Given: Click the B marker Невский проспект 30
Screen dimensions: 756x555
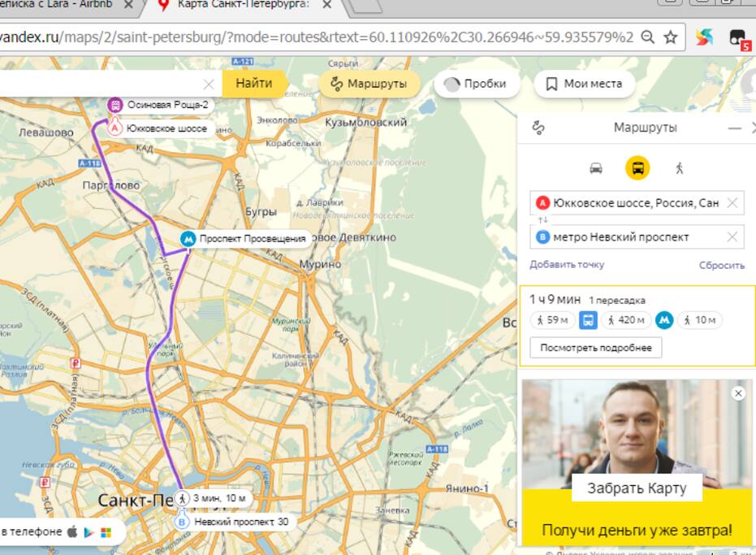Looking at the screenshot, I should point(182,522).
